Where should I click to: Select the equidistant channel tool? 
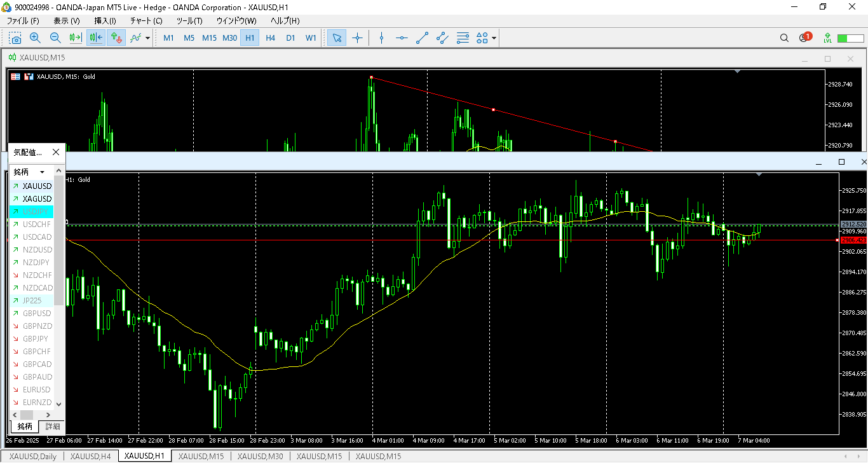pos(442,38)
